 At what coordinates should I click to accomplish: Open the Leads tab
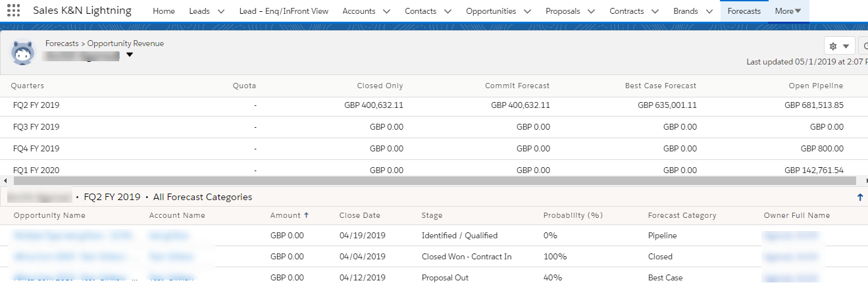click(x=200, y=11)
